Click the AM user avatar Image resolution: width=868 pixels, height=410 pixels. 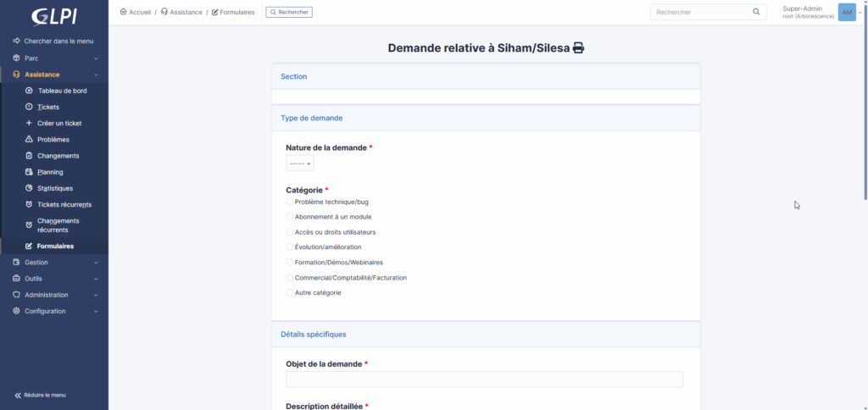[x=846, y=12]
